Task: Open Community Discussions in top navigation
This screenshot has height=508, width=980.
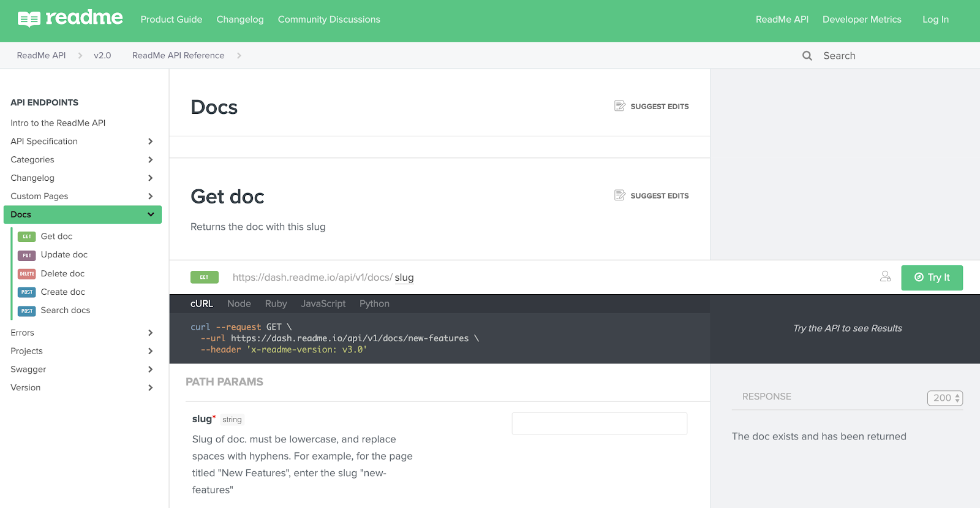Action: click(x=329, y=20)
